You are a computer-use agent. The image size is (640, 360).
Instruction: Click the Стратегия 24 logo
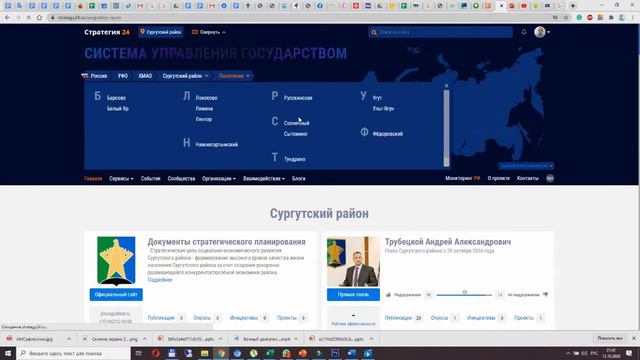point(107,32)
